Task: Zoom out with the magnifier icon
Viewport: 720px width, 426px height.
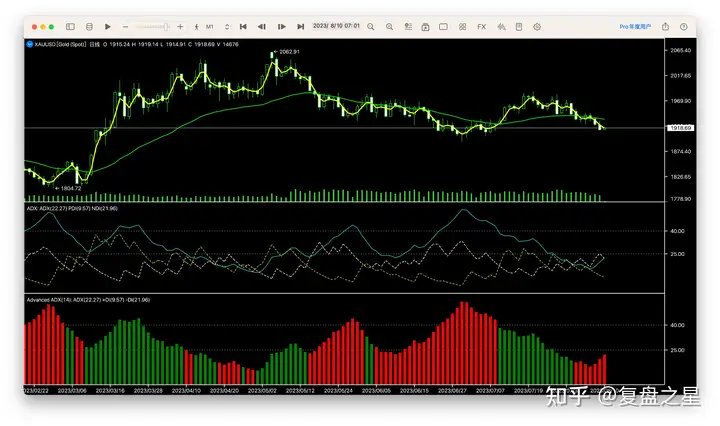Action: (x=371, y=27)
